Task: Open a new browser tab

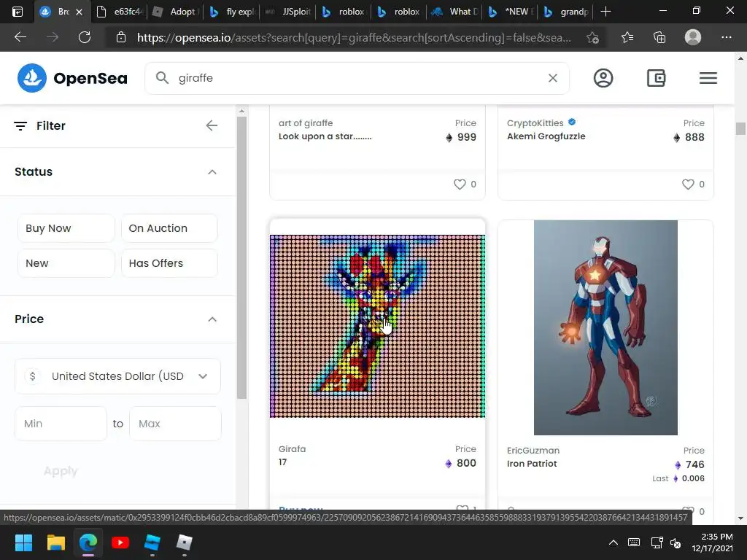Action: (x=605, y=12)
